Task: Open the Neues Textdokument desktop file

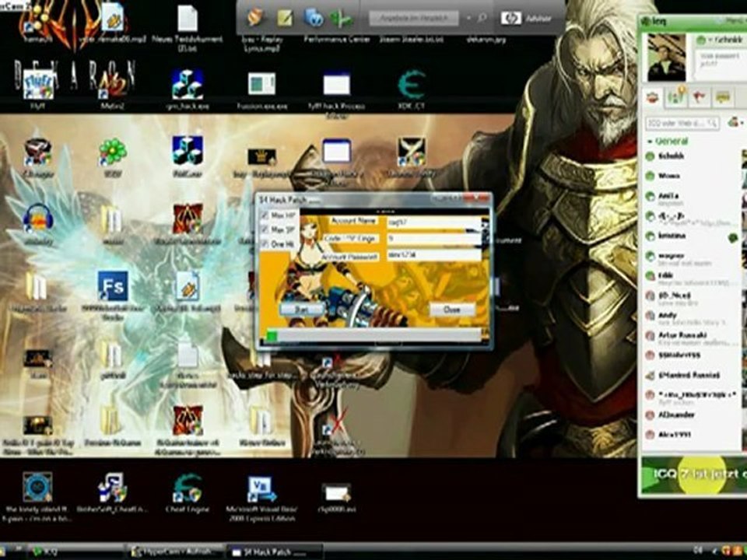Action: [188, 26]
